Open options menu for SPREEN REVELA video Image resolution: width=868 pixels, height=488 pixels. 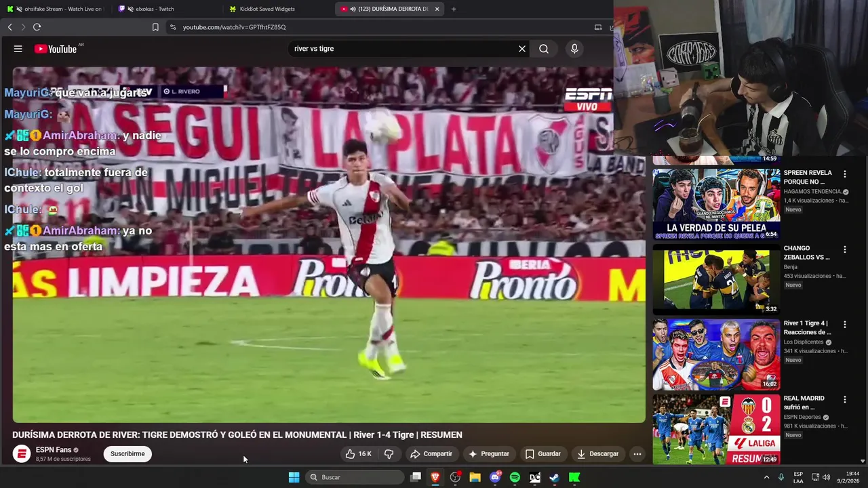(845, 174)
